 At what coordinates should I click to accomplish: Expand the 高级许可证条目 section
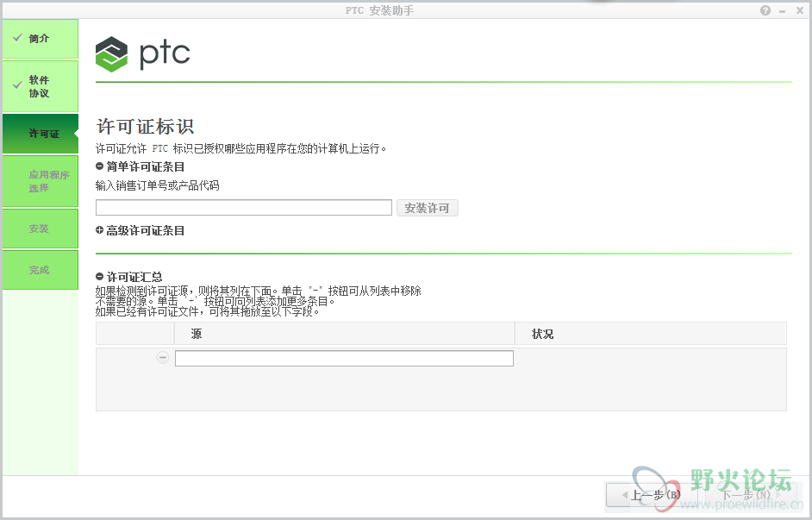coord(99,230)
